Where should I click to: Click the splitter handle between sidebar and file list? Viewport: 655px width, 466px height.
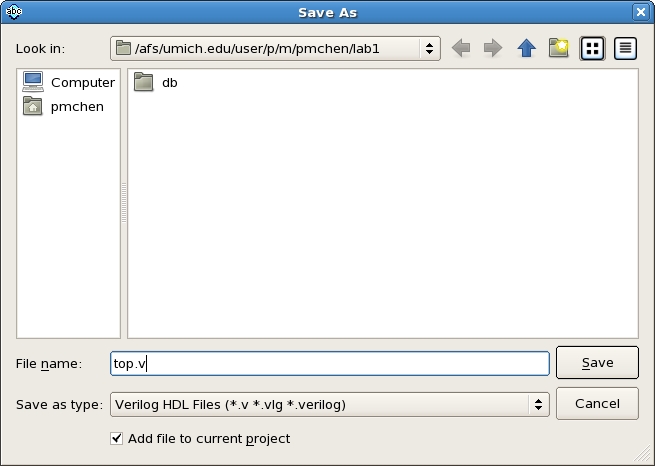tap(124, 203)
